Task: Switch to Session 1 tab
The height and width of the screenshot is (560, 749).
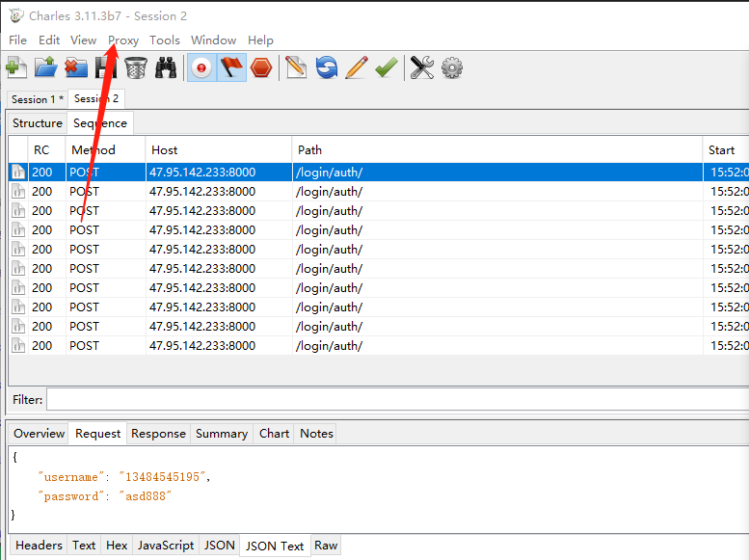Action: coord(38,99)
